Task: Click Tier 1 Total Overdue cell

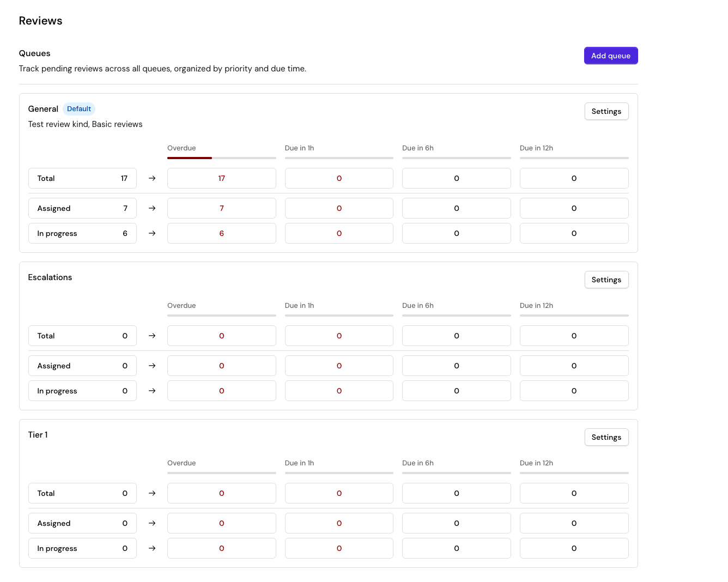Action: click(222, 493)
